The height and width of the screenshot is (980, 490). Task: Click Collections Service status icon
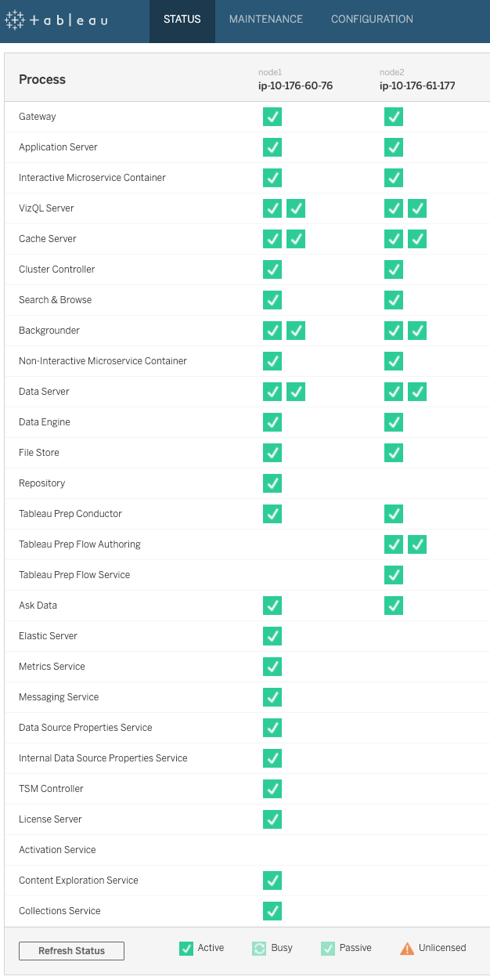pos(272,911)
